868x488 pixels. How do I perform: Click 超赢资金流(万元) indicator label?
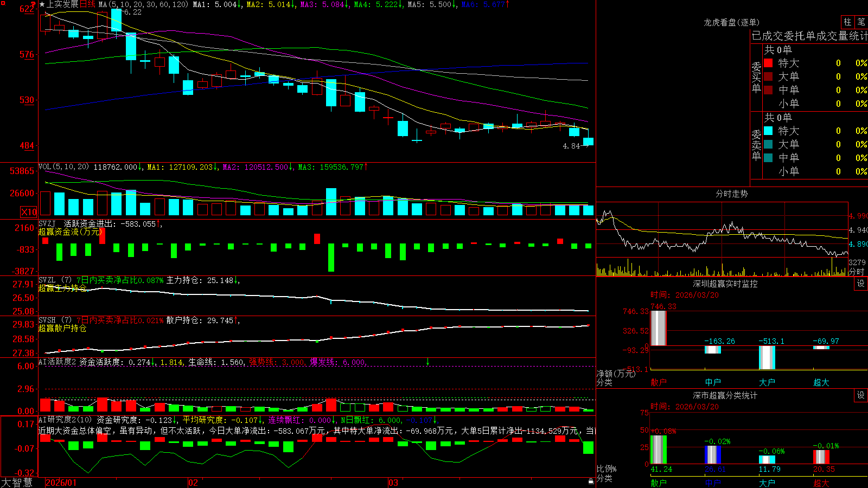pyautogui.click(x=70, y=232)
